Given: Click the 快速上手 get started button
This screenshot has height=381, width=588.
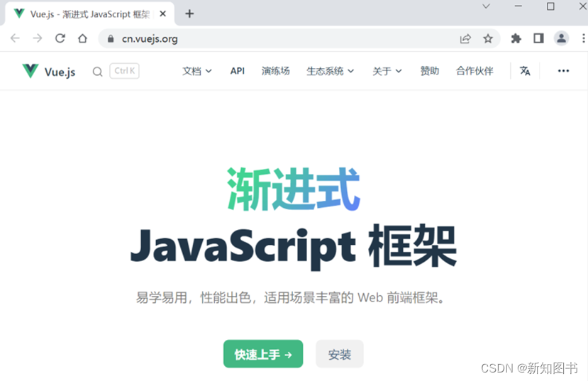Looking at the screenshot, I should [263, 354].
